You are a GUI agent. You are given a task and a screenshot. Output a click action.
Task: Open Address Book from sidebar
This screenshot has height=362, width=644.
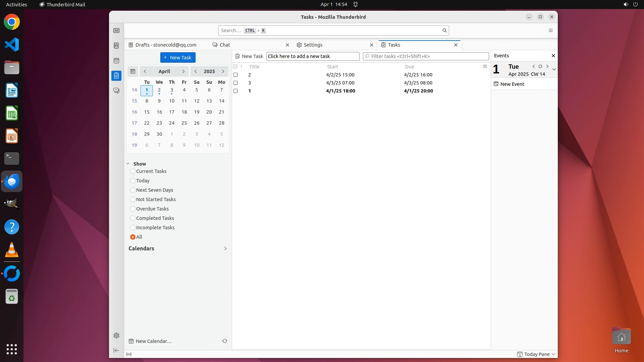pos(116,46)
